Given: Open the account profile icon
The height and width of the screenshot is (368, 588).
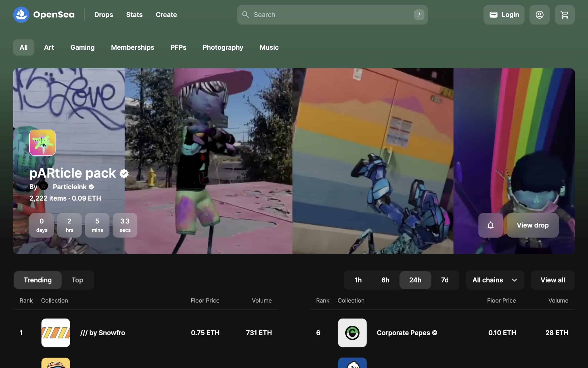Looking at the screenshot, I should point(539,14).
